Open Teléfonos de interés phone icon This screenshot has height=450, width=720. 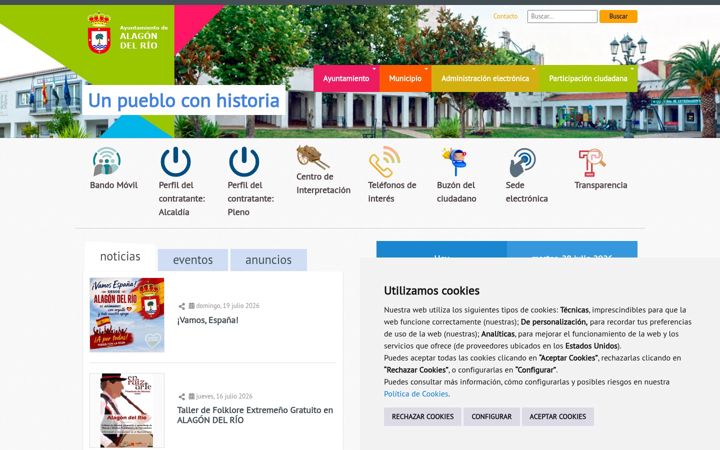[x=384, y=162]
